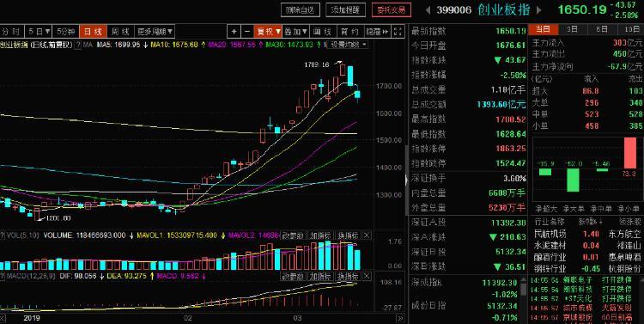
Task: Switch to 周线 weekly chart tab
Action: tap(120, 31)
